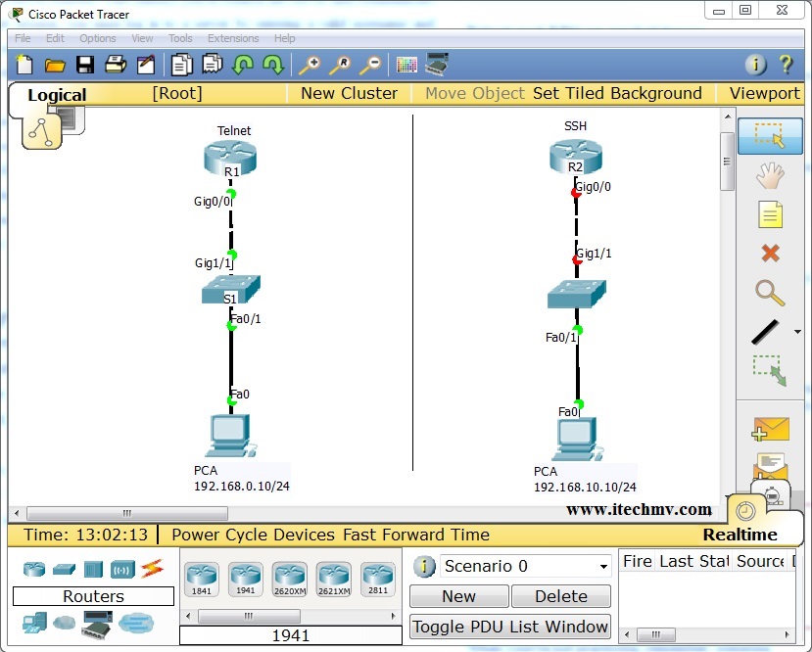This screenshot has width=812, height=652.
Task: Click Set Tiled Background
Action: coord(617,93)
